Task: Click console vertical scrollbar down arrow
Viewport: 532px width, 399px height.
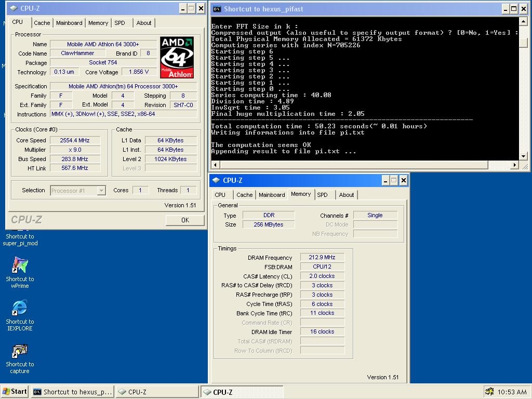Action: pos(523,156)
